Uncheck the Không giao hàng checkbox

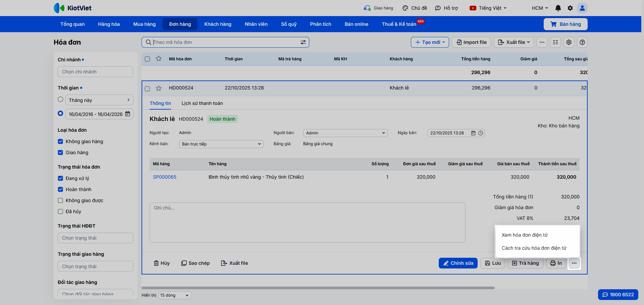(x=60, y=141)
